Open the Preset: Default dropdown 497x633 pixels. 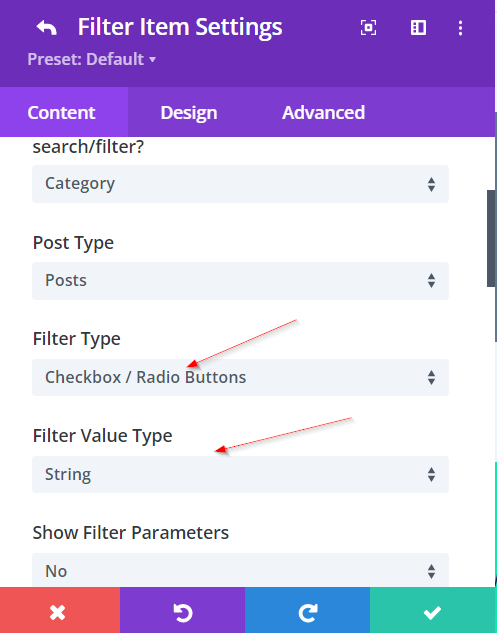click(92, 59)
